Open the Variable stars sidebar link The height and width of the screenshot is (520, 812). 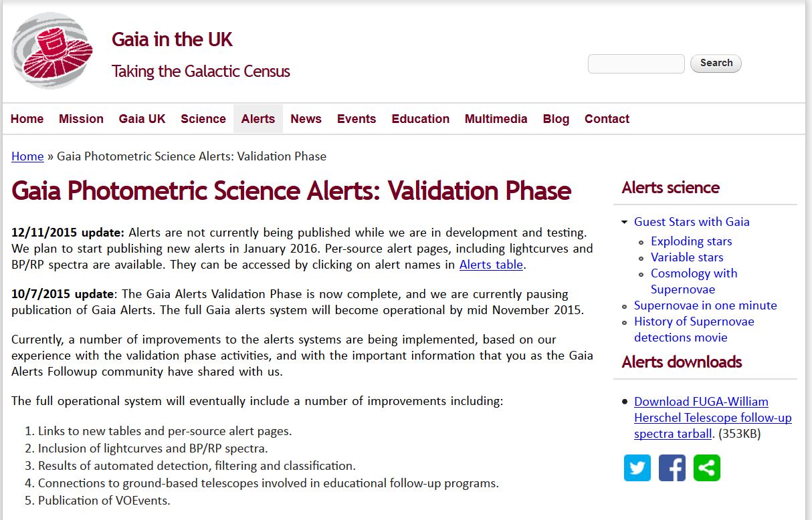point(687,257)
